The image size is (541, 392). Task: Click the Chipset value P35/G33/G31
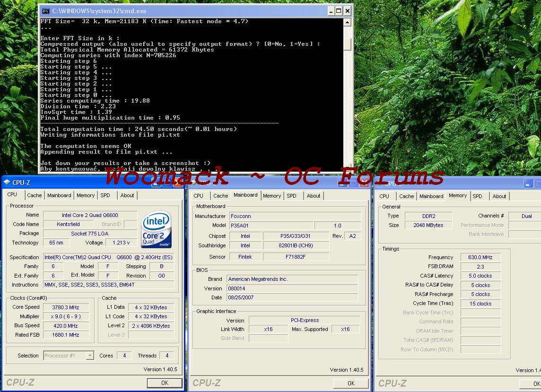[x=296, y=236]
